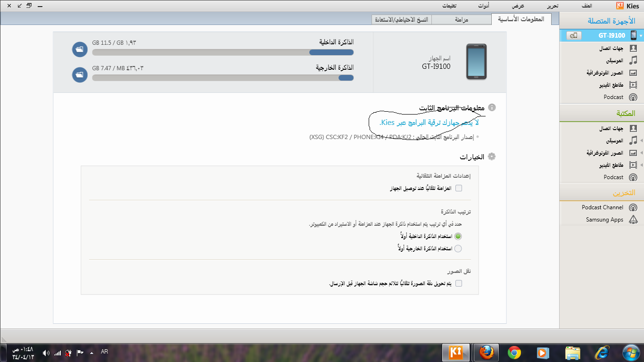
Task: Click the Kies logo in title bar
Action: pyautogui.click(x=620, y=6)
